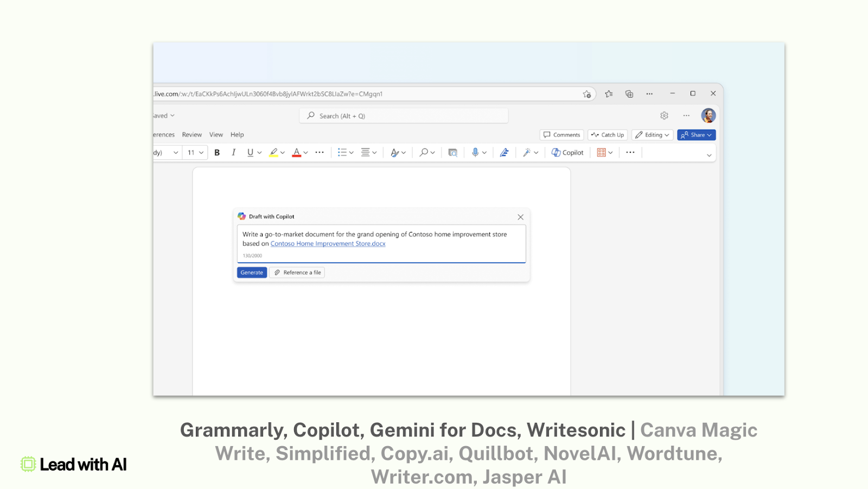Click the browser favorites star icon
The height and width of the screenshot is (489, 868).
[x=609, y=94]
